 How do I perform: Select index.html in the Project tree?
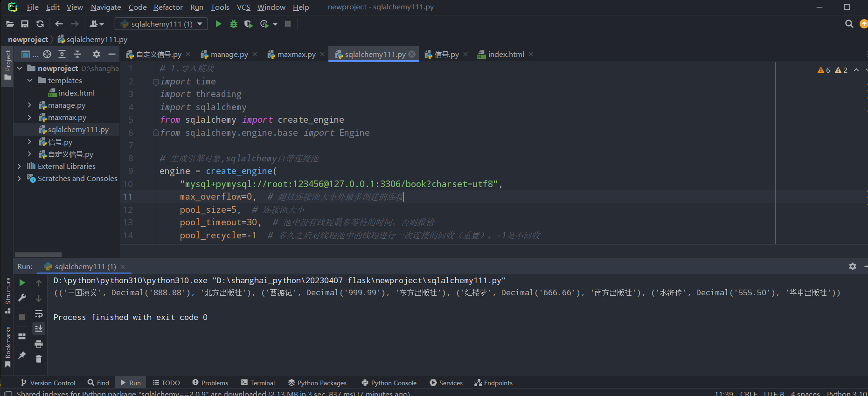click(x=71, y=93)
